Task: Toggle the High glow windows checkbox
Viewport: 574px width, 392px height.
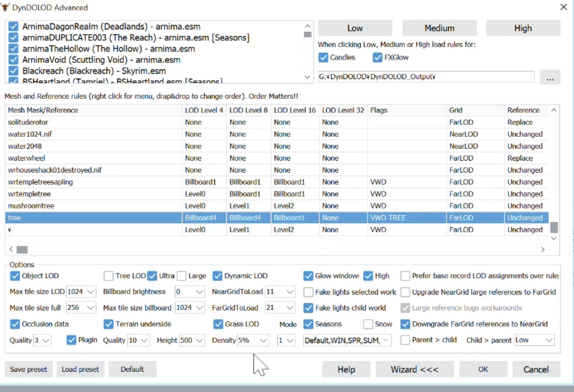Action: [x=368, y=276]
